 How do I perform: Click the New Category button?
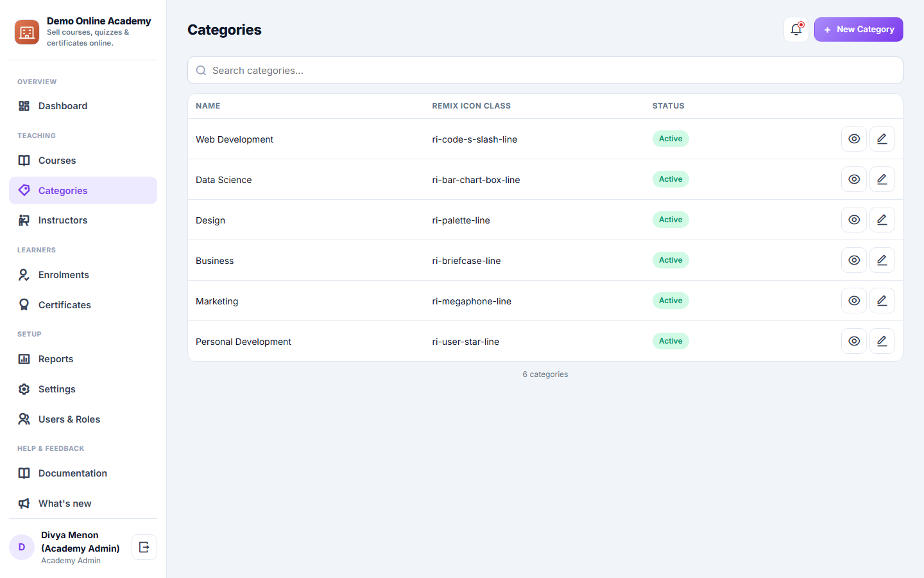point(859,30)
